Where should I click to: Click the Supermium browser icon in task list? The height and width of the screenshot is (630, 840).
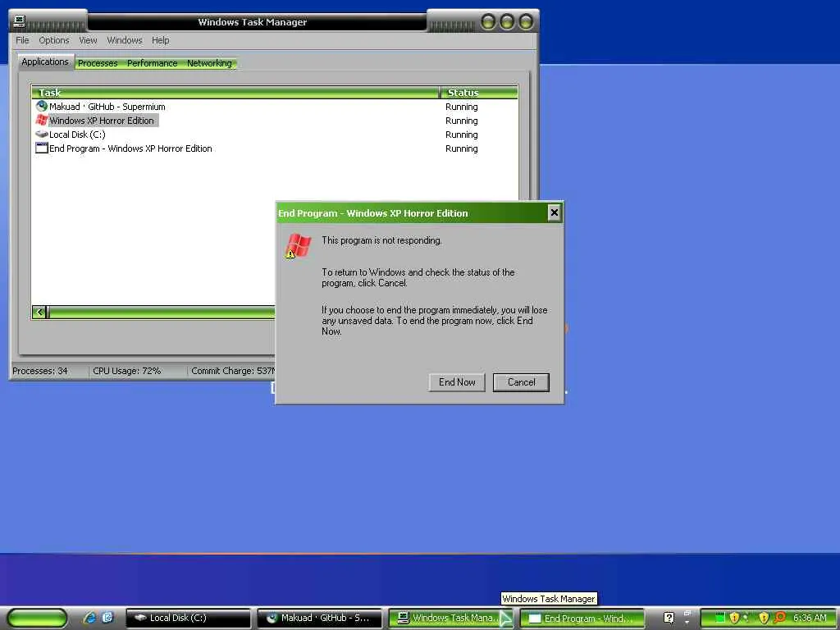[x=41, y=106]
